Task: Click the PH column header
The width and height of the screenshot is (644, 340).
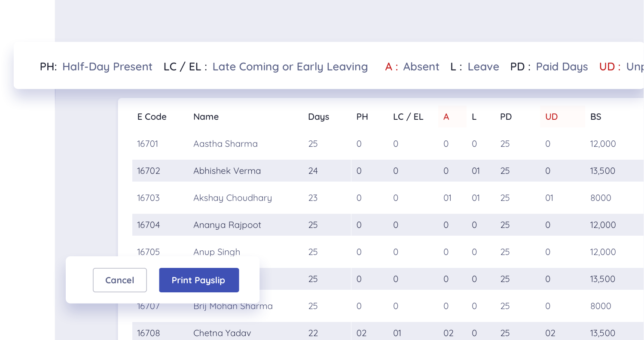Action: click(362, 117)
